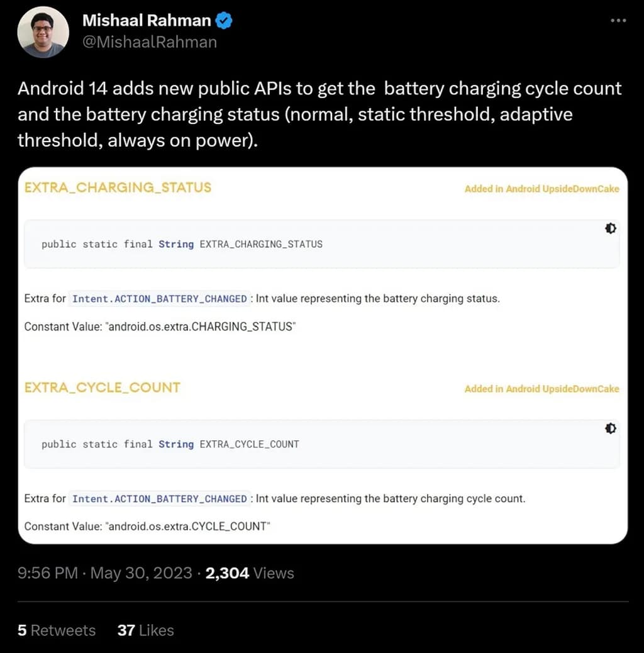This screenshot has width=644, height=653.
Task: Open the 37 Likes list
Action: 145,630
